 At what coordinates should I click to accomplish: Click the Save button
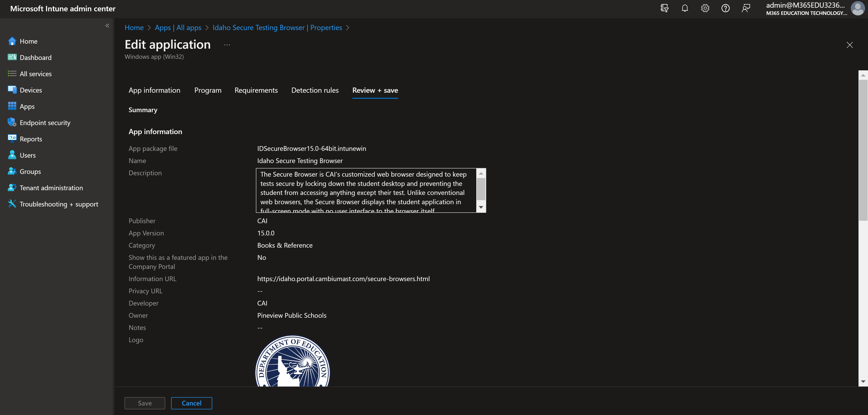click(145, 403)
